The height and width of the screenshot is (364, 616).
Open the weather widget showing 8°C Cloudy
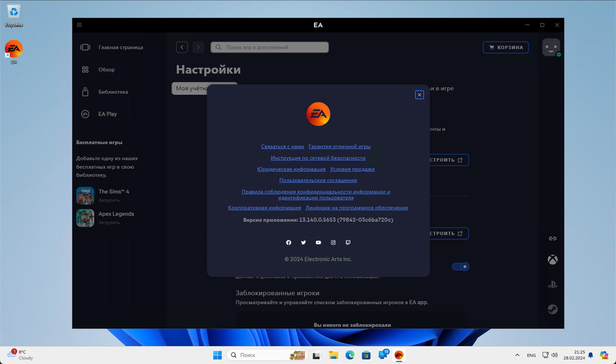21,355
